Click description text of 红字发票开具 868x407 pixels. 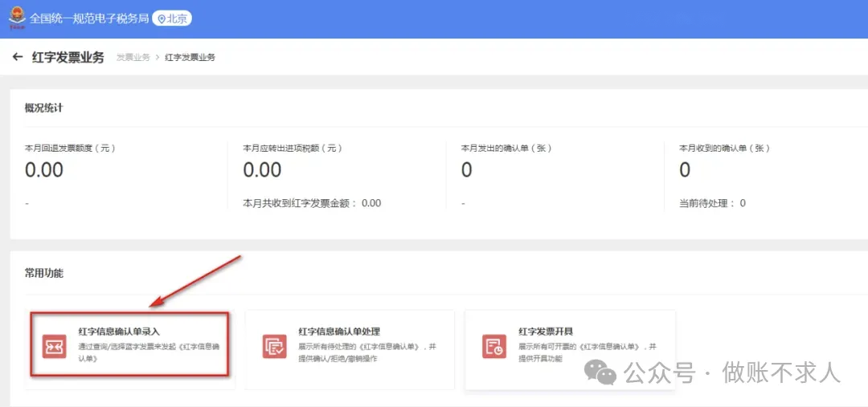(x=588, y=352)
